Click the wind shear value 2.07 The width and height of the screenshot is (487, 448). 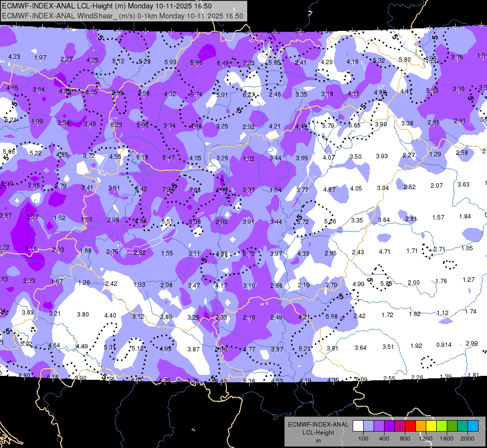(x=437, y=186)
